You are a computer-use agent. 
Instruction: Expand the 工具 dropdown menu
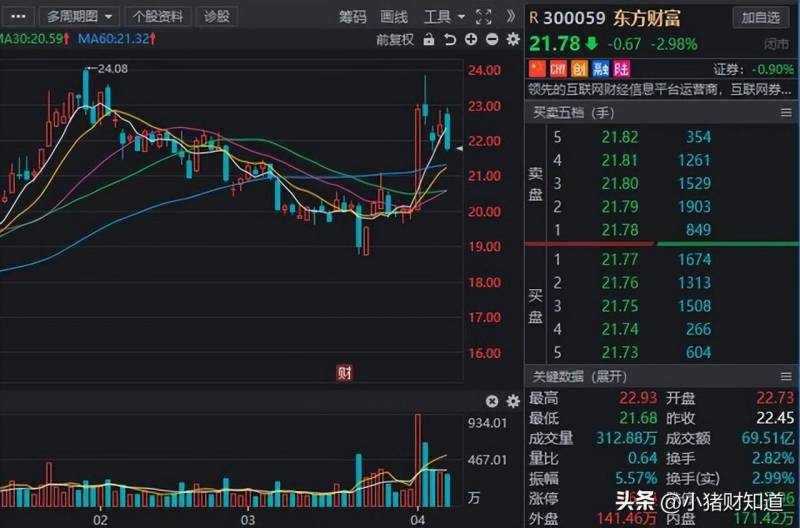coord(444,17)
